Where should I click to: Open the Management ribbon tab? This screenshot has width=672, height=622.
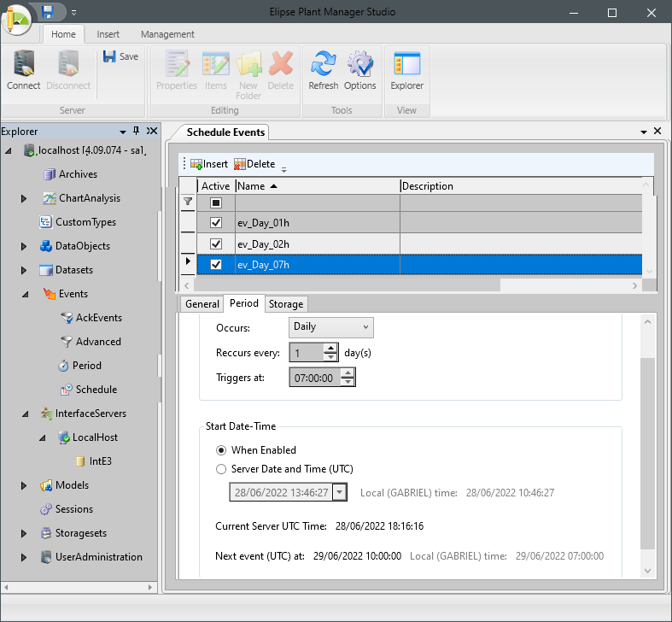(x=167, y=34)
